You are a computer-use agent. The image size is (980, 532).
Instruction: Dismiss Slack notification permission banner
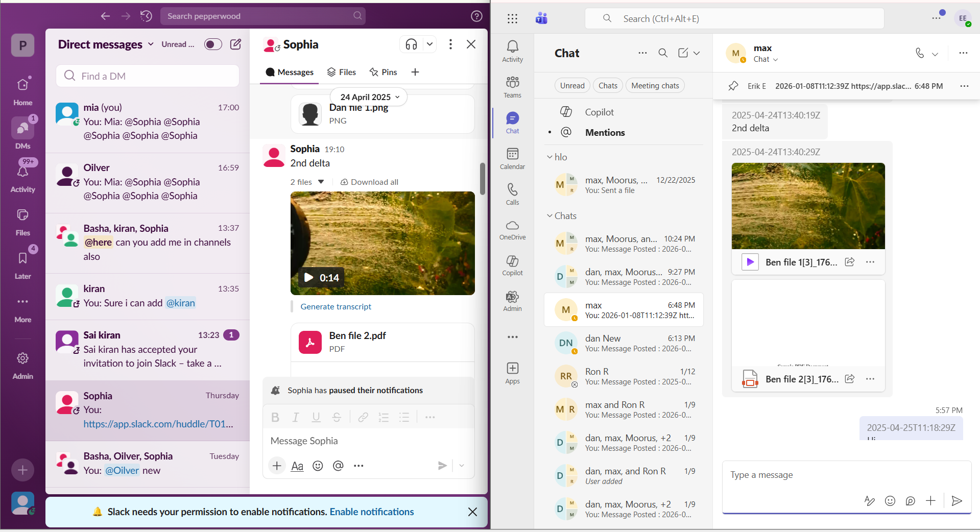point(473,512)
